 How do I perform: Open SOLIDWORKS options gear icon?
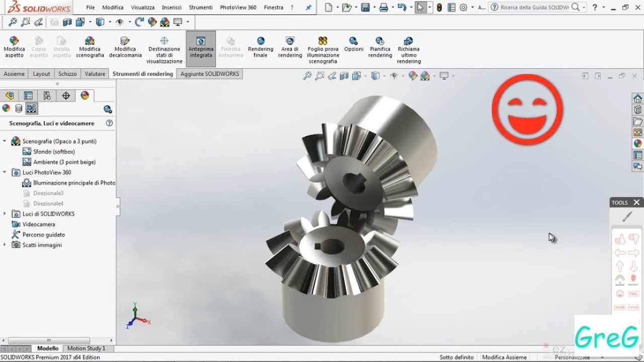463,8
